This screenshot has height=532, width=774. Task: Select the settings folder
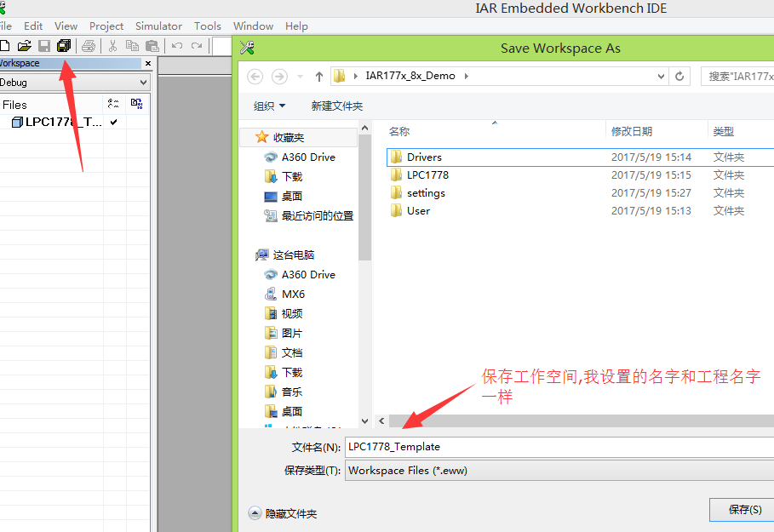click(417, 193)
